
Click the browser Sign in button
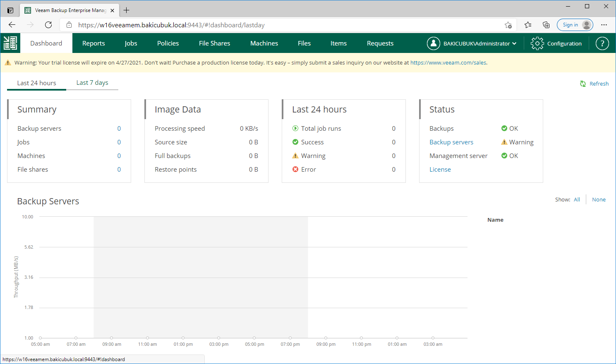[575, 25]
